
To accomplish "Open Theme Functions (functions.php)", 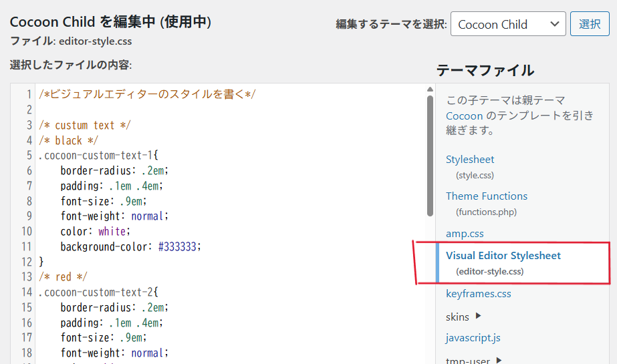I will (486, 196).
